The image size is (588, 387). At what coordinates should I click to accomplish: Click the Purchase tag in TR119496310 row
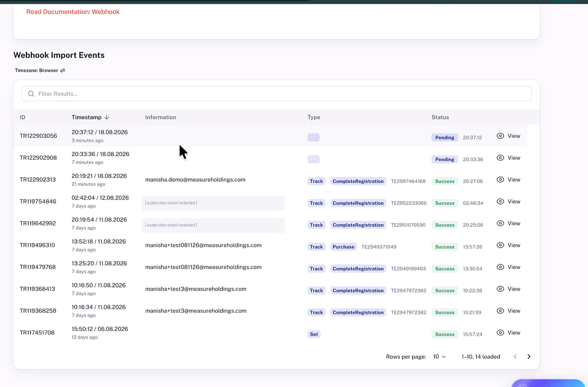click(344, 247)
